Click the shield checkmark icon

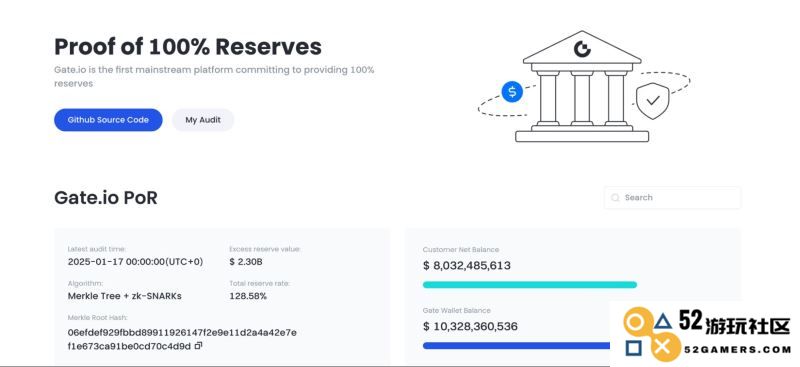[653, 101]
